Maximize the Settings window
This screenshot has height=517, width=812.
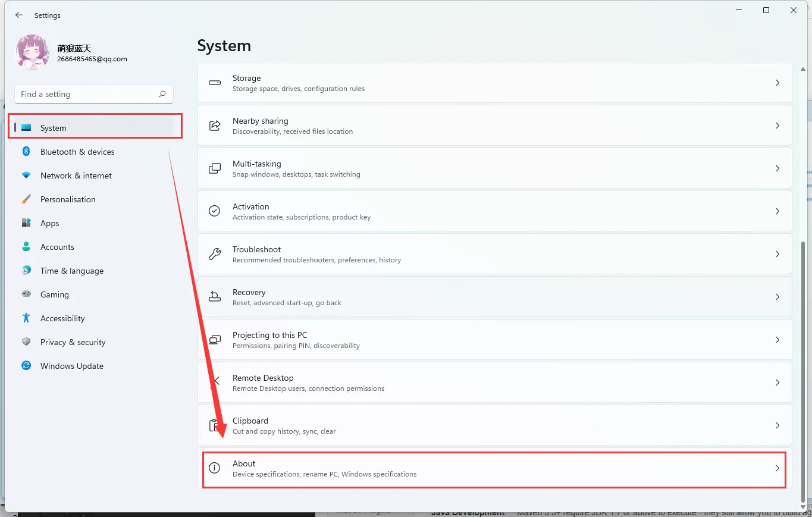click(766, 10)
